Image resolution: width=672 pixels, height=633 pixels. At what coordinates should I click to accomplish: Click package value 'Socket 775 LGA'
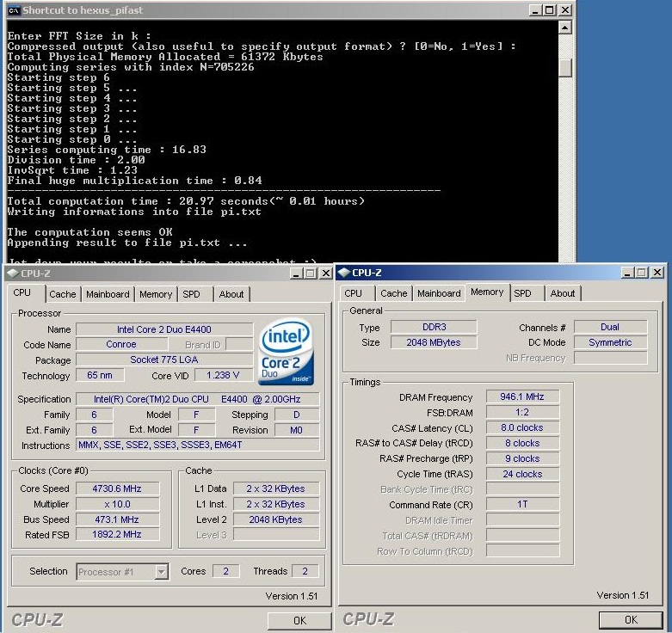164,360
